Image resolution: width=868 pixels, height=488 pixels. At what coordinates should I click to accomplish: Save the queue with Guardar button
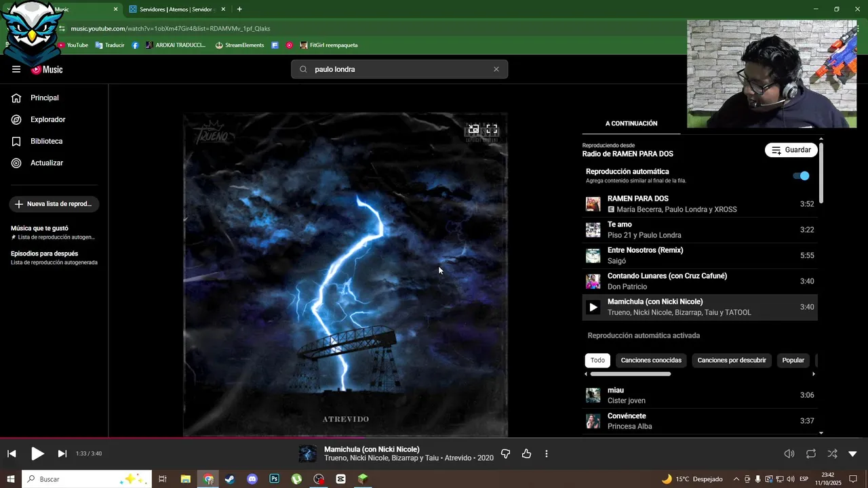point(791,150)
